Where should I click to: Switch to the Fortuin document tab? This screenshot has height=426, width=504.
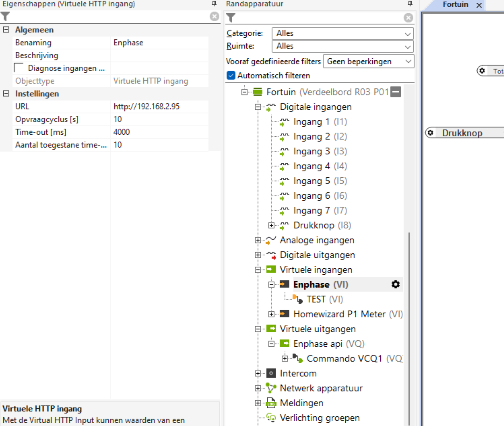(455, 4)
